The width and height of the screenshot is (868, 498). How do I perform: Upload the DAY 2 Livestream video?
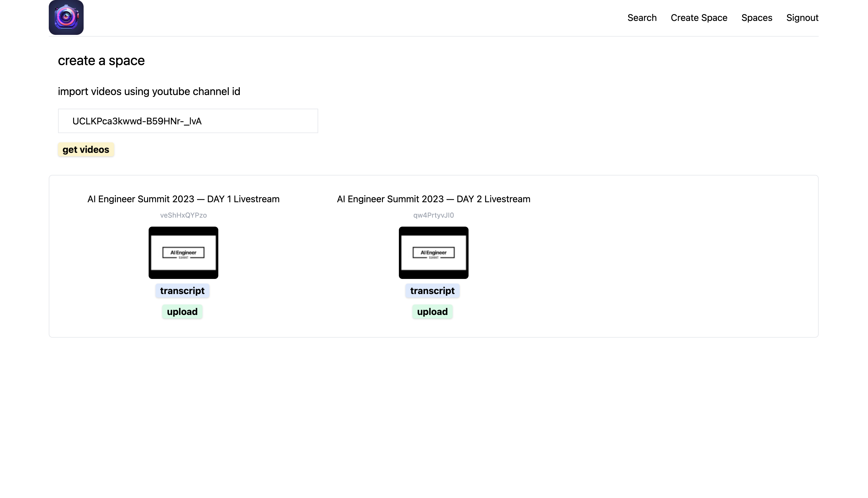coord(432,311)
